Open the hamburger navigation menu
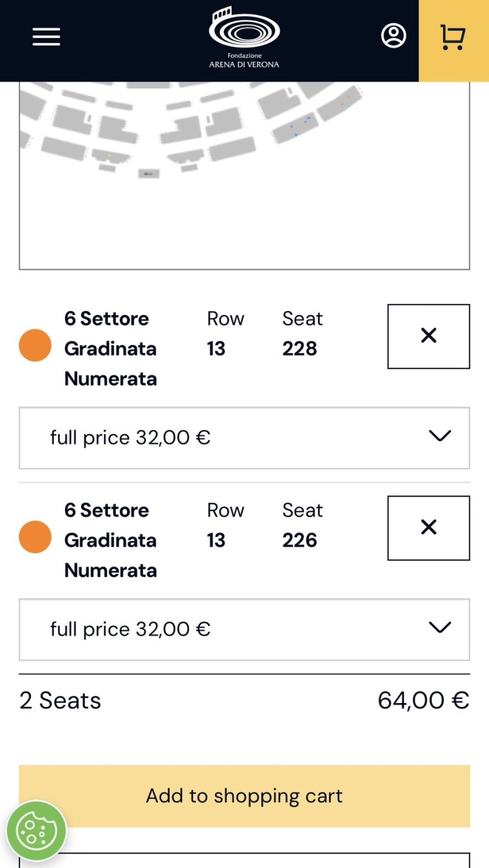 46,37
